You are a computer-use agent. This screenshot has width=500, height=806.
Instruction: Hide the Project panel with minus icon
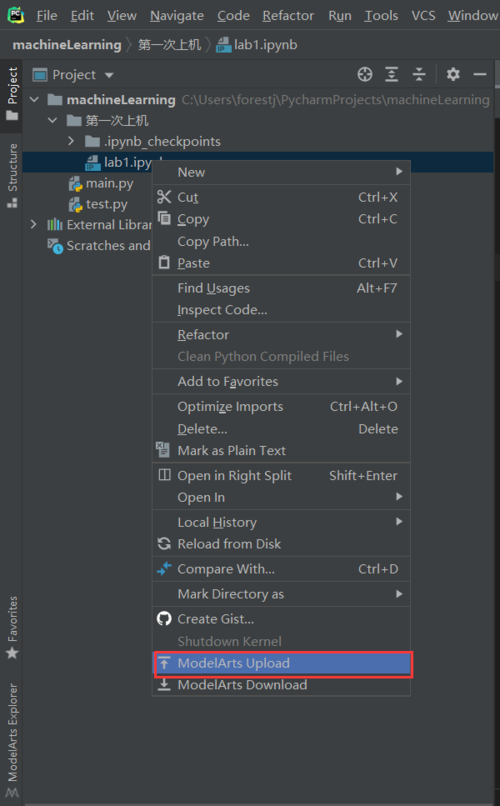point(480,75)
